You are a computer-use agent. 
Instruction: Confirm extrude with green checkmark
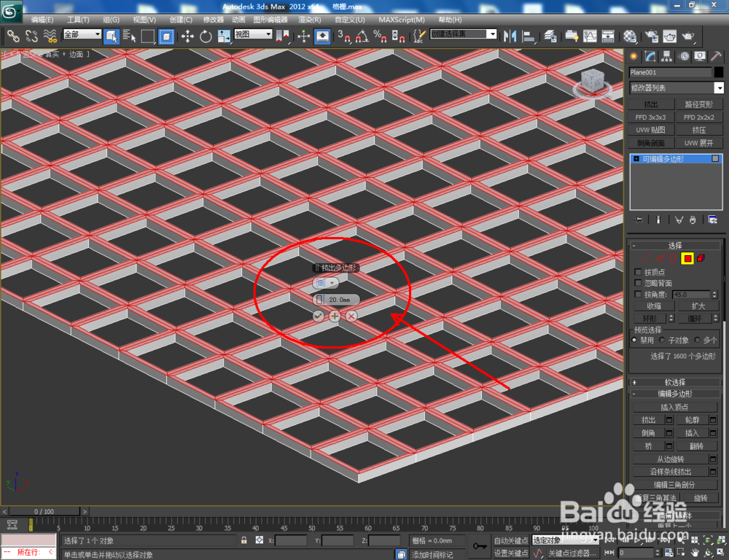[x=318, y=316]
